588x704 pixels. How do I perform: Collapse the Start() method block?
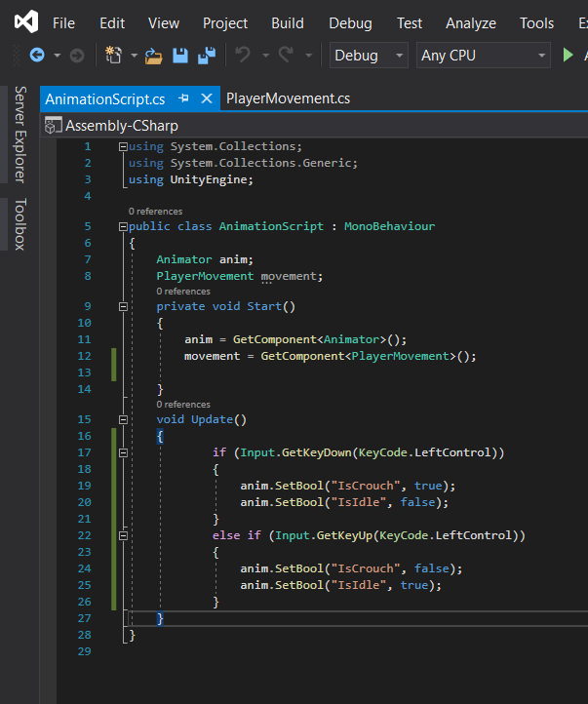click(x=123, y=306)
